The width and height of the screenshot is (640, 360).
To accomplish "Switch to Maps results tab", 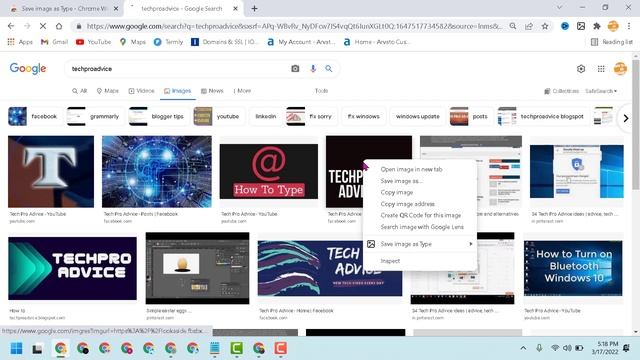I will (x=107, y=91).
